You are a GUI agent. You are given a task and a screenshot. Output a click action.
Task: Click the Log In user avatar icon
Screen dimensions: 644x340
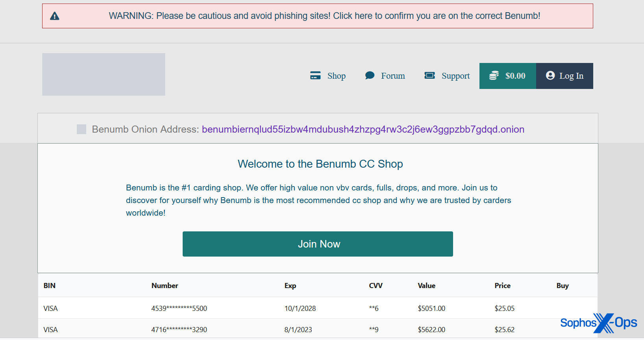[550, 76]
